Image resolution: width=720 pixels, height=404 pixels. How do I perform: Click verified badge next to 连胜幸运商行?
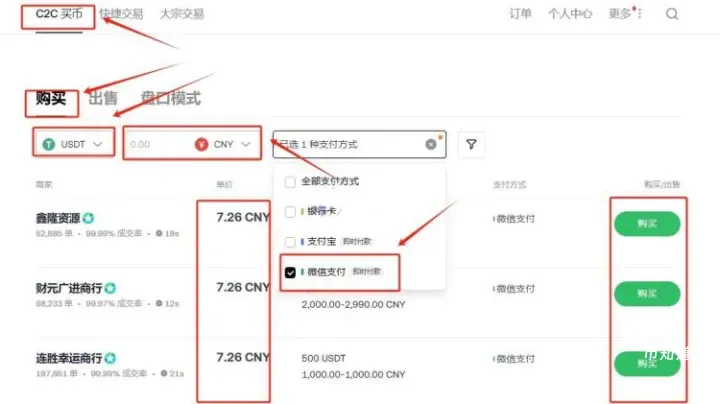[x=110, y=358]
